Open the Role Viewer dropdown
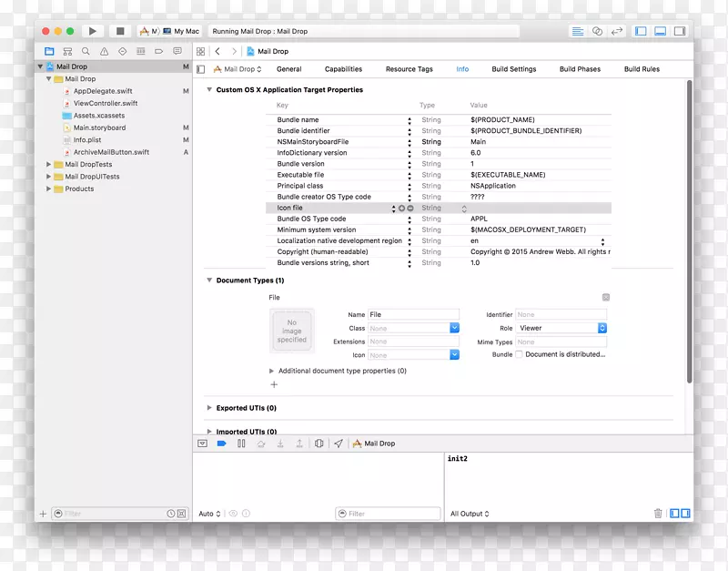Screen dimensions: 728x571 pos(561,328)
